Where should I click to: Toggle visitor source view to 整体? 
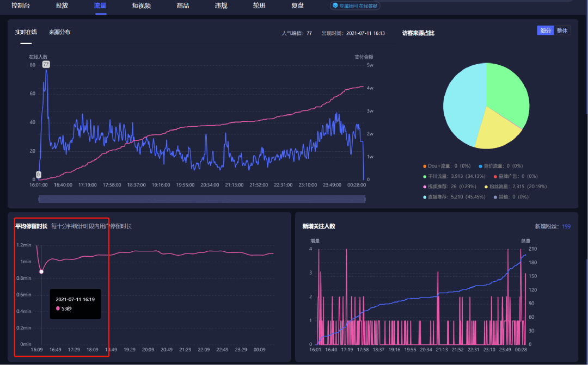[x=562, y=30]
